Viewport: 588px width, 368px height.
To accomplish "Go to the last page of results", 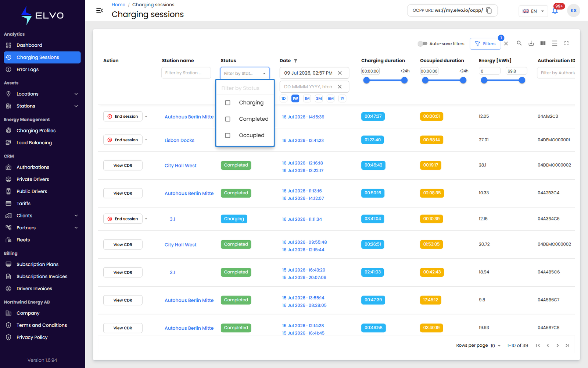I will click(x=567, y=345).
